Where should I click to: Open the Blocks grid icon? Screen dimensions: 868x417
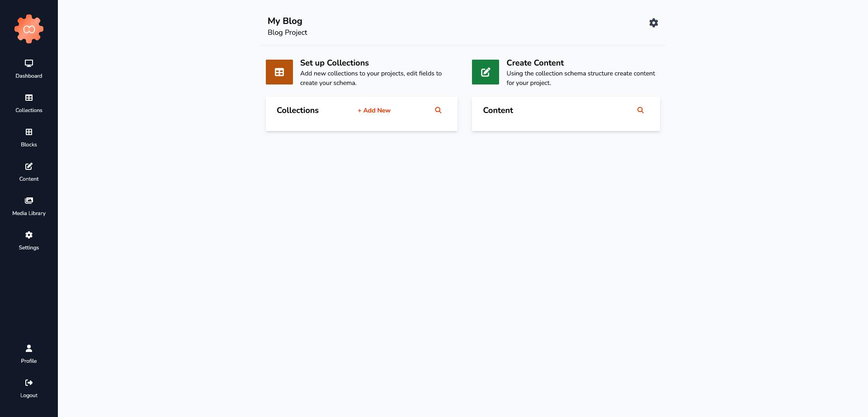29,132
